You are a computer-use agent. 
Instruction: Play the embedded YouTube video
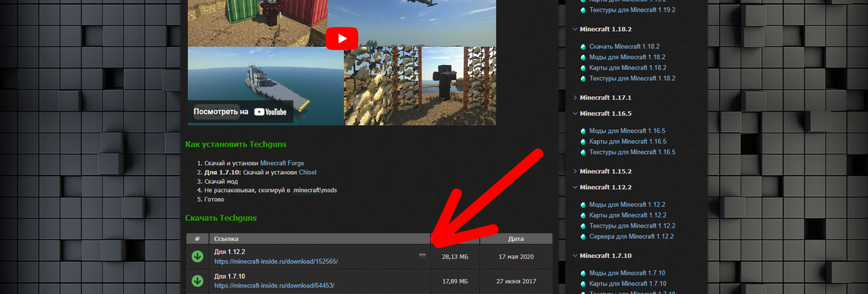(341, 39)
